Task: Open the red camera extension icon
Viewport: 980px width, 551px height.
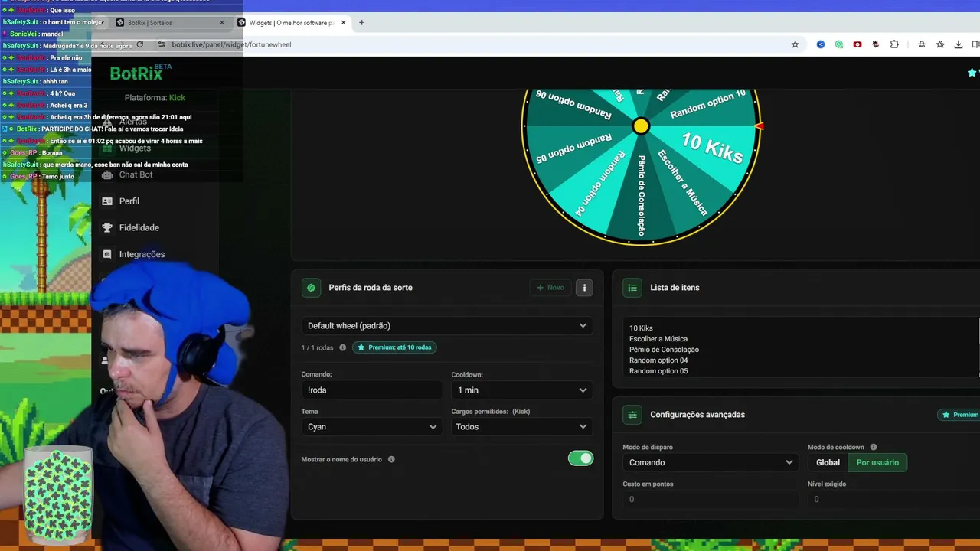Action: tap(857, 44)
